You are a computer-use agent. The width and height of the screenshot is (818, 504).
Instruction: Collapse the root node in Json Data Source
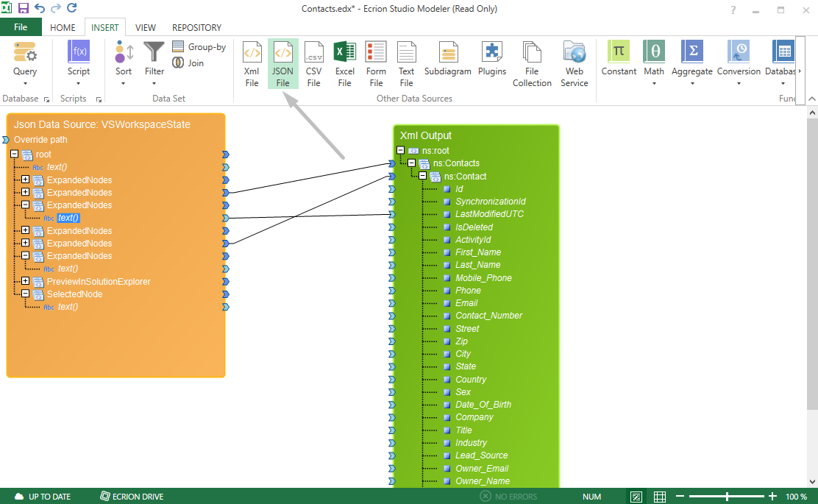(x=13, y=154)
